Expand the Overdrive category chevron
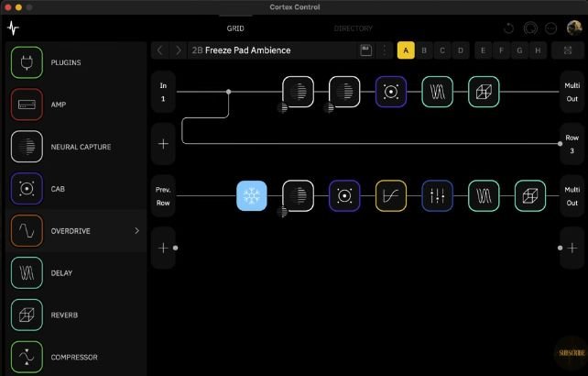This screenshot has height=376, width=588. click(136, 230)
